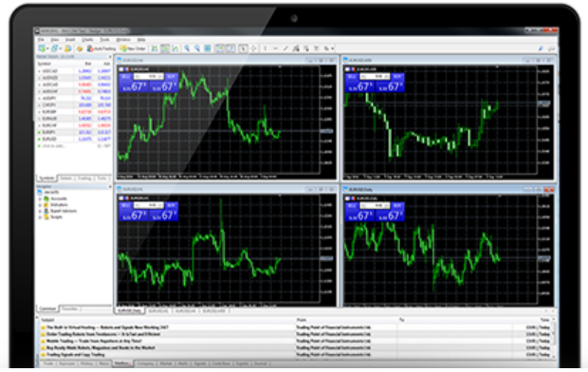Image resolution: width=588 pixels, height=372 pixels.
Task: Select the text label tool
Action: click(x=317, y=48)
